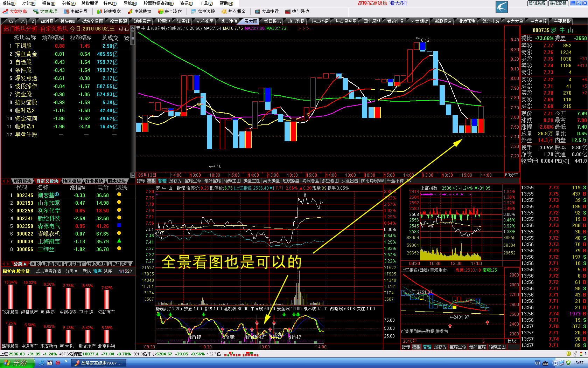Open the 股指期货 menu

pyautogui.click(x=90, y=4)
